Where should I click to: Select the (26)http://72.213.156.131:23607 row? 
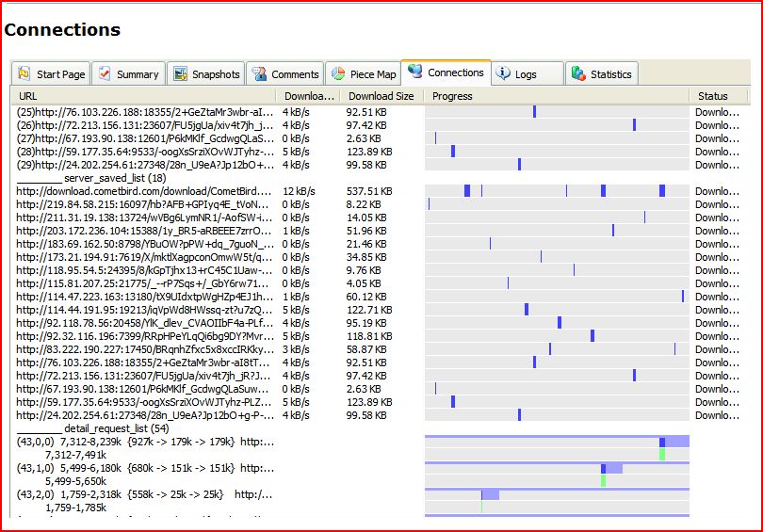point(380,125)
